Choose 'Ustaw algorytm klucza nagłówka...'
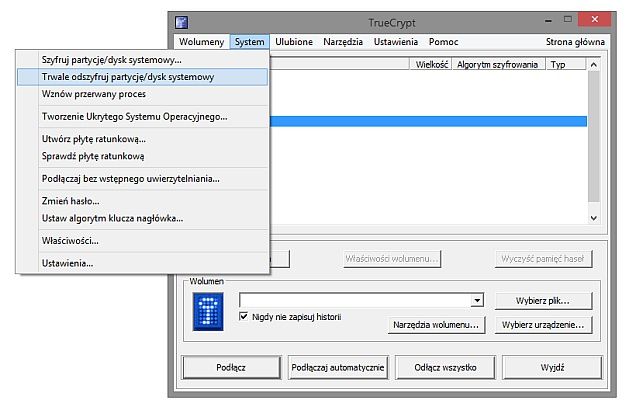 coord(142,218)
